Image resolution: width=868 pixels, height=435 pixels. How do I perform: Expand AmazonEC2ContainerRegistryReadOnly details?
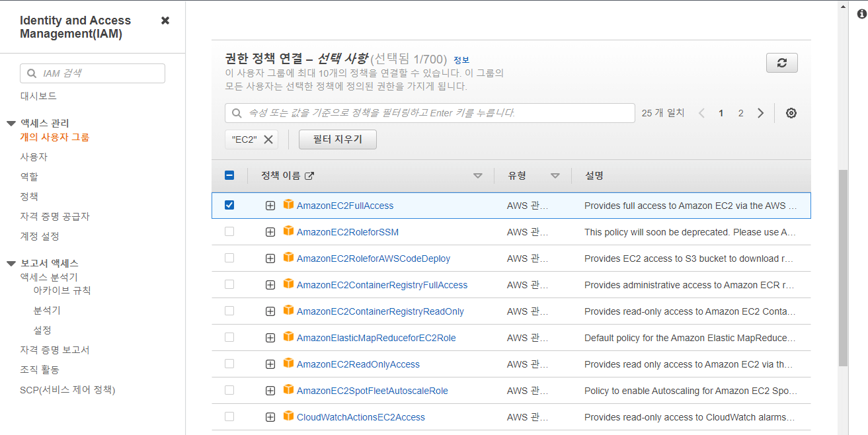click(270, 311)
